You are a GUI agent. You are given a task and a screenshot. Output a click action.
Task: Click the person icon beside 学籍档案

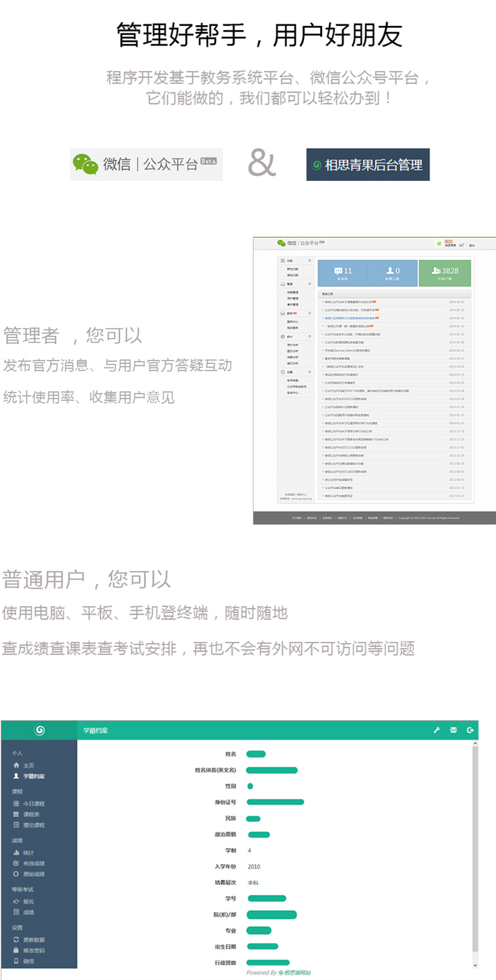tap(16, 776)
